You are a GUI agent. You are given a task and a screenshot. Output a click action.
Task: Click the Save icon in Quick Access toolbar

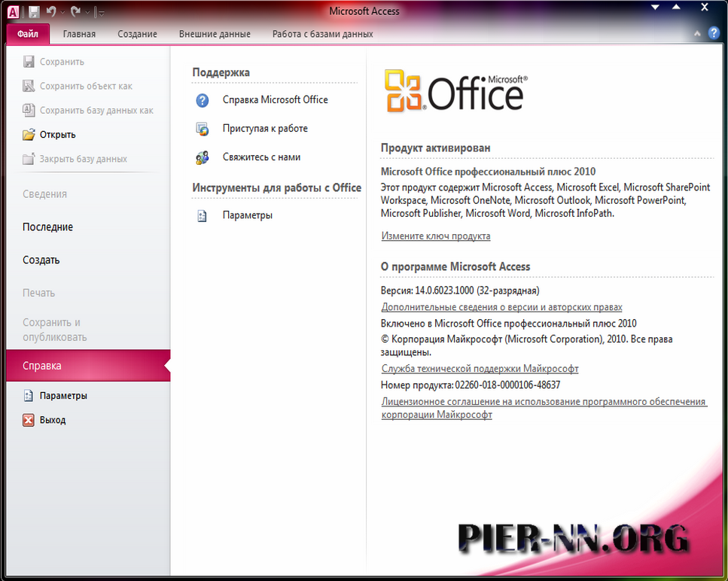34,11
